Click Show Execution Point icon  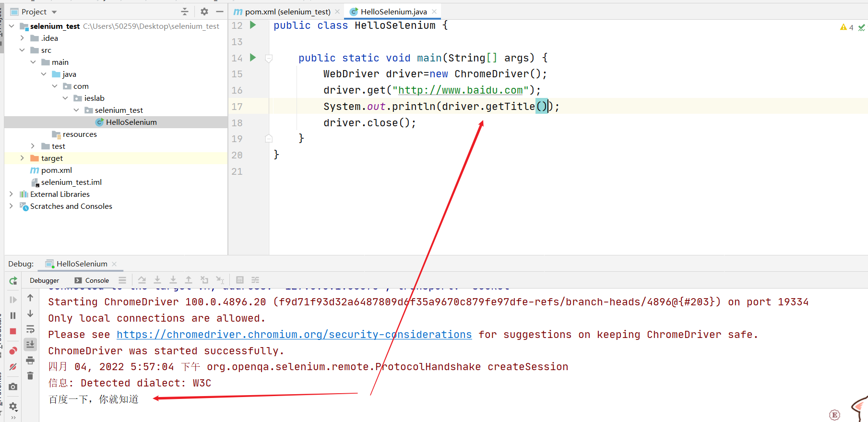[x=122, y=280]
